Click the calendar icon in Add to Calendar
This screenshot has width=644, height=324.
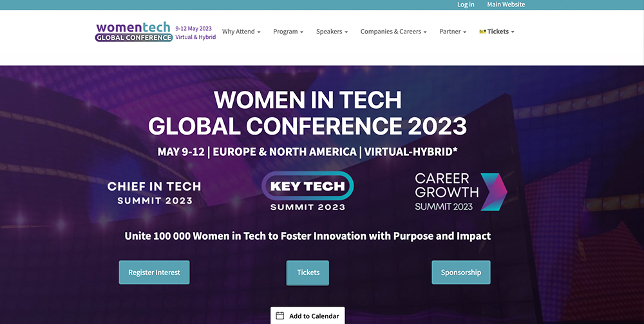click(x=279, y=316)
